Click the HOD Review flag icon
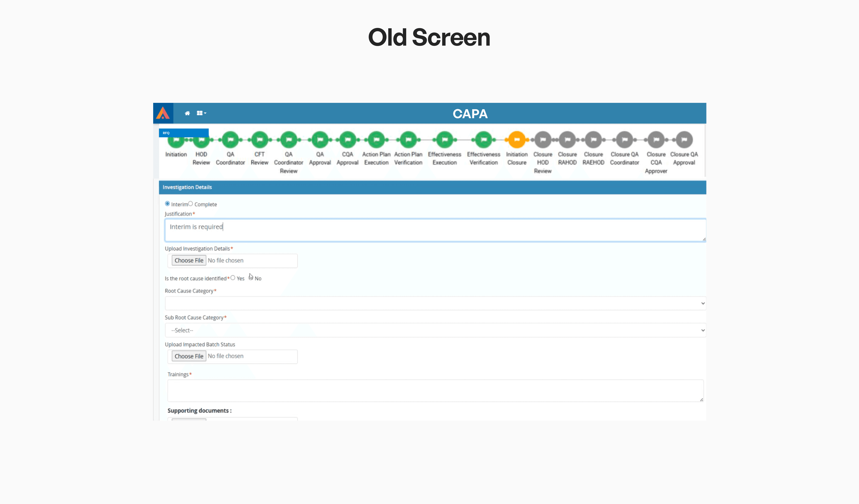This screenshot has height=504, width=859. tap(201, 139)
